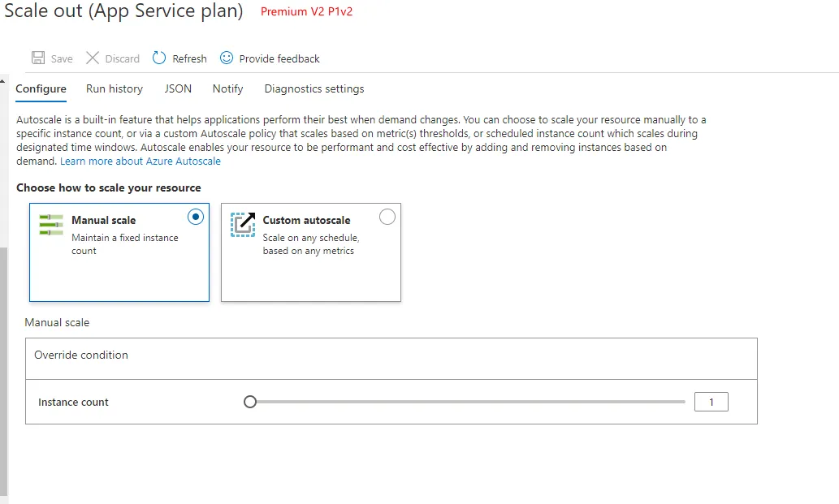Open Learn more about Azure Autoscale link
839x504 pixels.
pyautogui.click(x=141, y=162)
